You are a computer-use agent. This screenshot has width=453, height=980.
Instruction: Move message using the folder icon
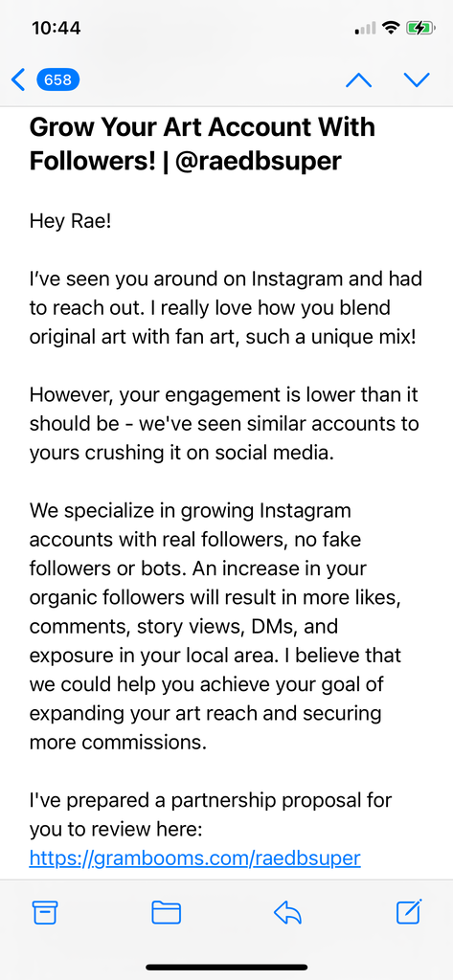(x=167, y=913)
